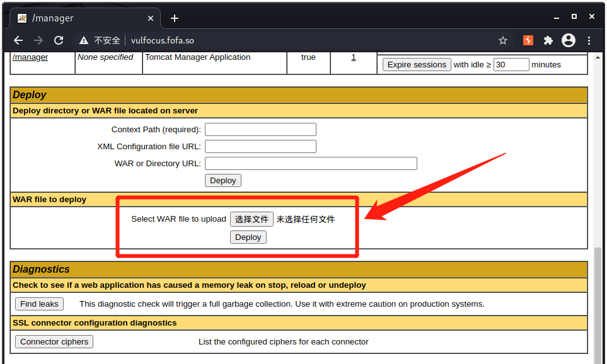This screenshot has width=607, height=364.
Task: Click the browser forward arrow
Action: 38,40
